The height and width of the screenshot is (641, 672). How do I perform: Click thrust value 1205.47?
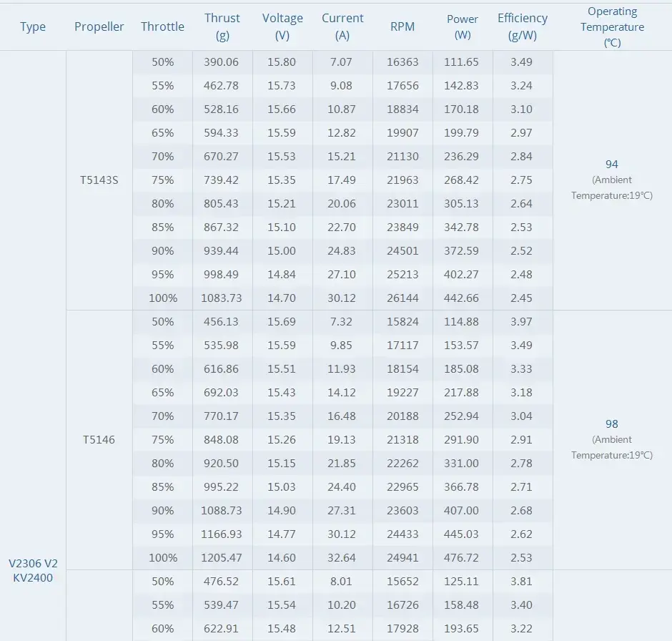(x=222, y=558)
